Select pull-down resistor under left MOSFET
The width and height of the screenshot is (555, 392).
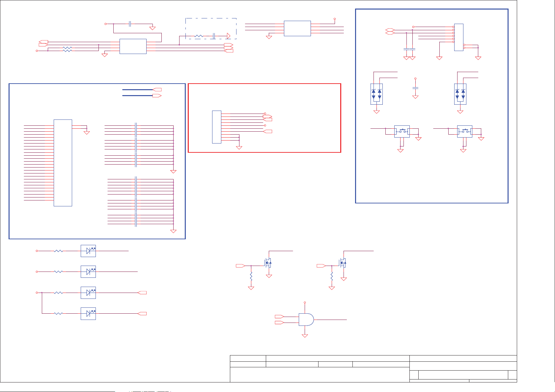tap(251, 276)
